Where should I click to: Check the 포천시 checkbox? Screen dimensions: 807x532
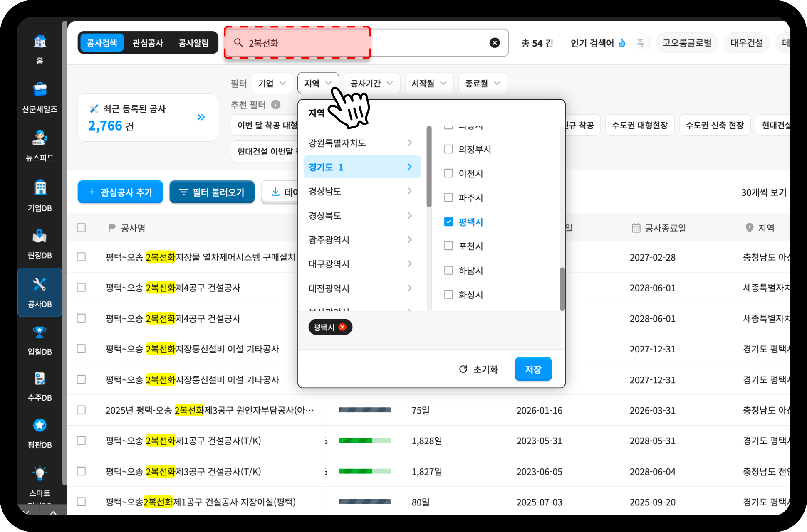[448, 246]
